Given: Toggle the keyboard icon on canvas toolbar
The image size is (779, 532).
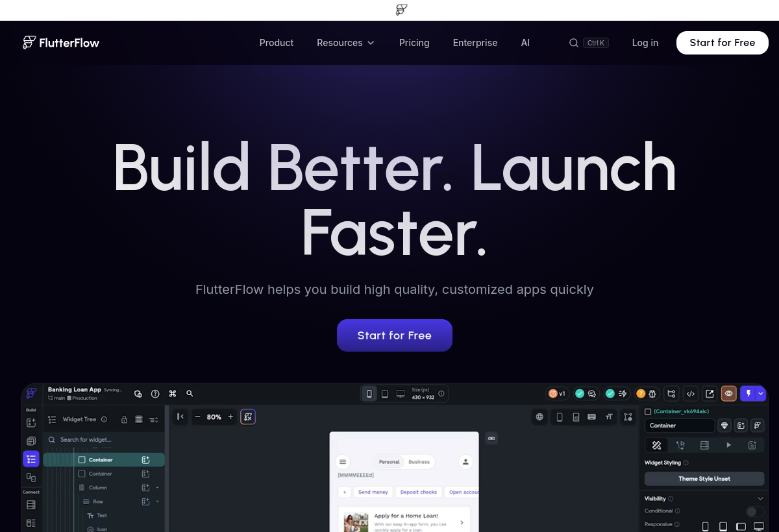Looking at the screenshot, I should coord(592,417).
